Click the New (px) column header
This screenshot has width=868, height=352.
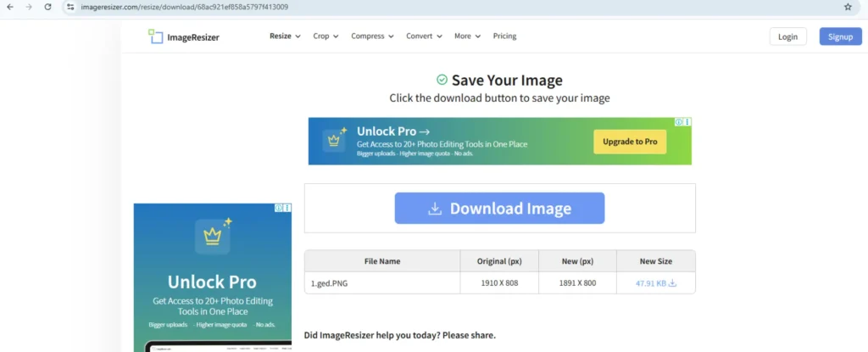coord(577,261)
